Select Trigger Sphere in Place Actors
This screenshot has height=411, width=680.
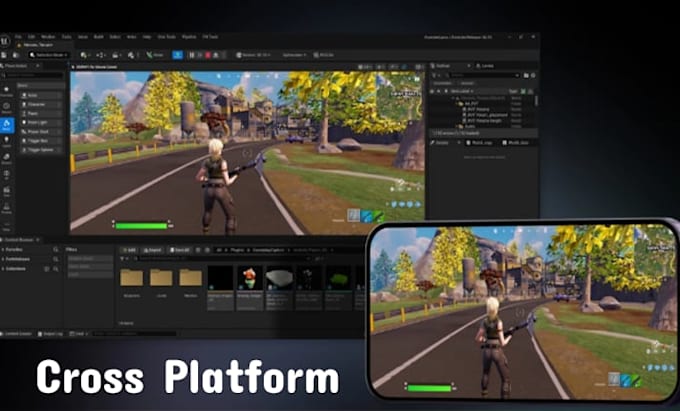[x=42, y=150]
